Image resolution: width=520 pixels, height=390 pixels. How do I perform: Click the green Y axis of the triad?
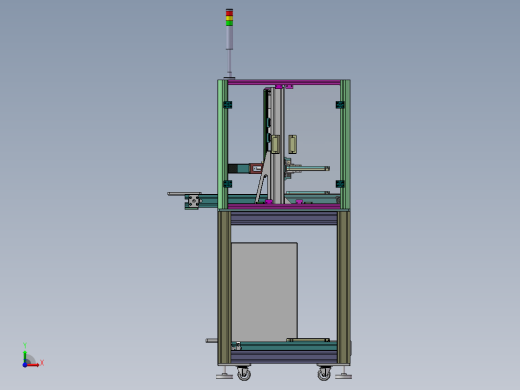point(25,357)
